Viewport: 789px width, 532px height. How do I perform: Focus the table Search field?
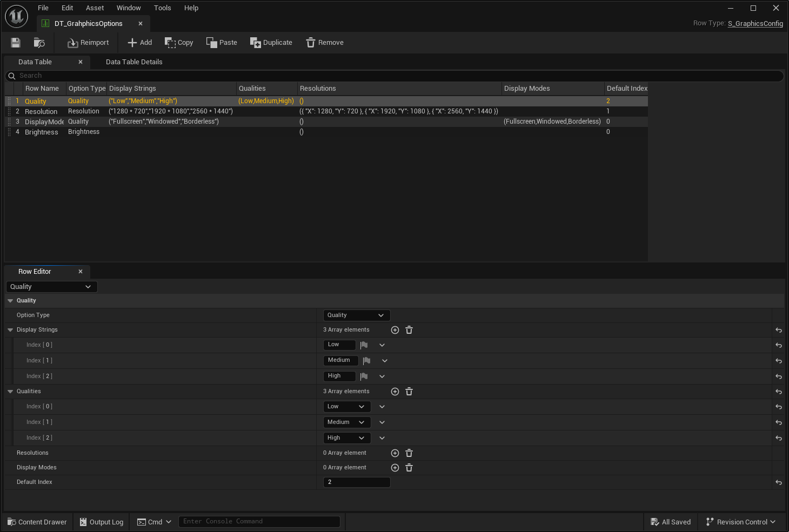coord(394,76)
